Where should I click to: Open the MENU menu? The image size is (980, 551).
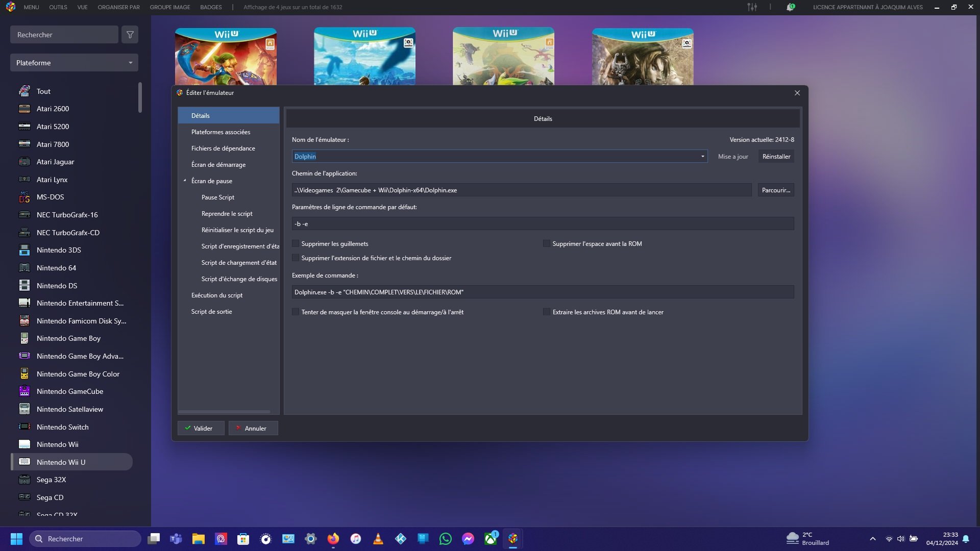[x=31, y=7]
